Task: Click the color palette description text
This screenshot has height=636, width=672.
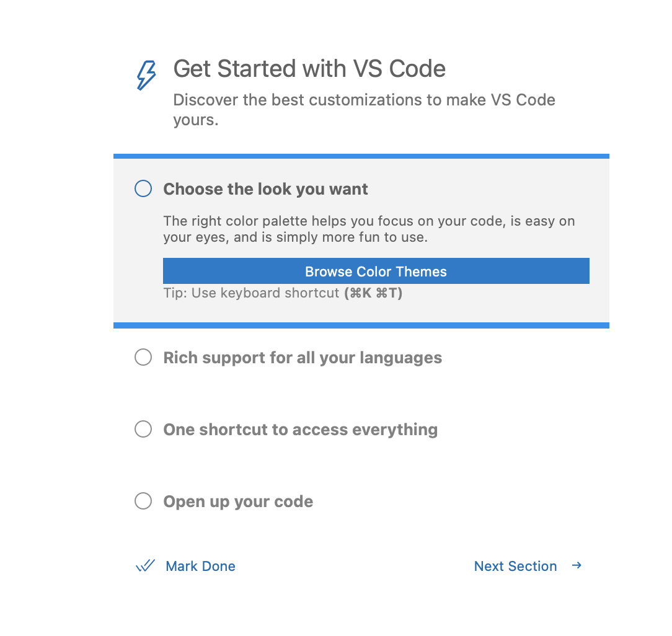Action: [x=369, y=228]
